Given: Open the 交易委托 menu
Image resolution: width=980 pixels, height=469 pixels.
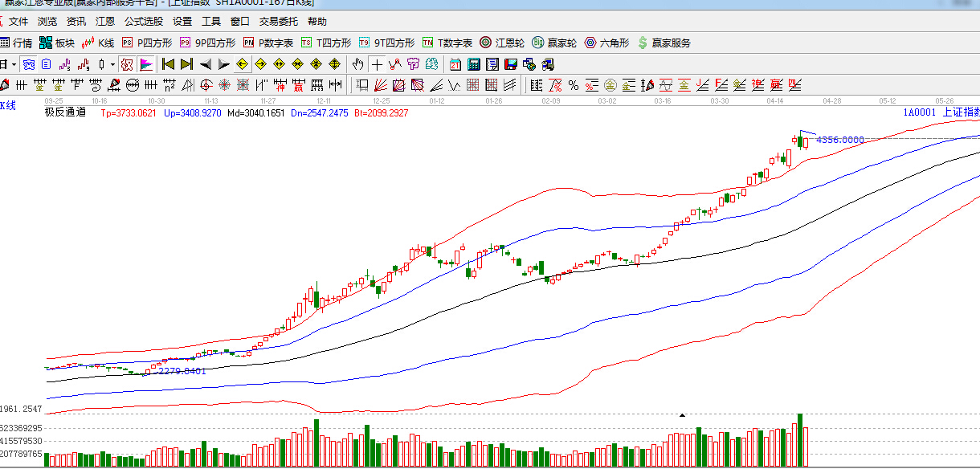Looking at the screenshot, I should pos(278,22).
